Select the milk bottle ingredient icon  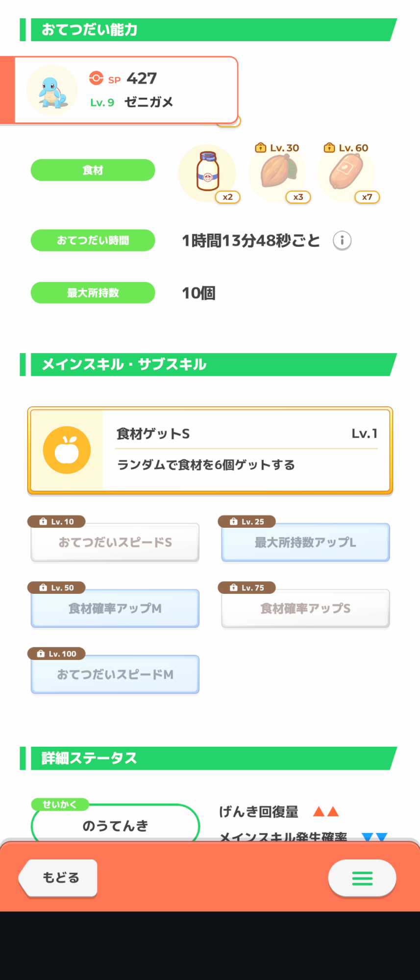coord(208,172)
